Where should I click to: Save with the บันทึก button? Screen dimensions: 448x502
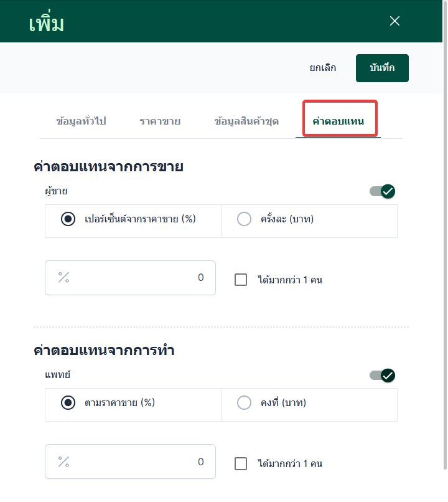pyautogui.click(x=382, y=68)
